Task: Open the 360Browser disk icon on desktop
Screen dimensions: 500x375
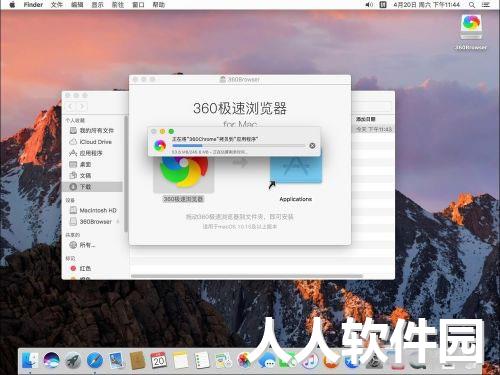Action: coord(471,27)
